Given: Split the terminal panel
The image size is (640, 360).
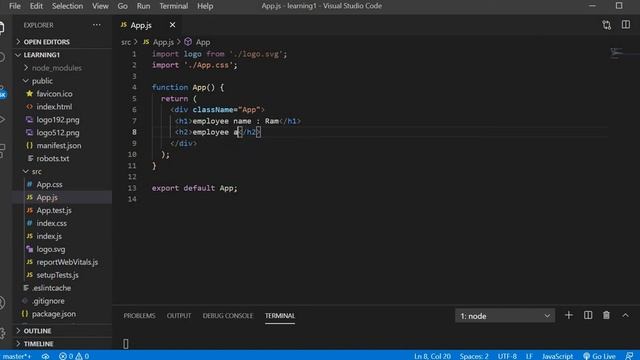Looking at the screenshot, I should pos(588,315).
